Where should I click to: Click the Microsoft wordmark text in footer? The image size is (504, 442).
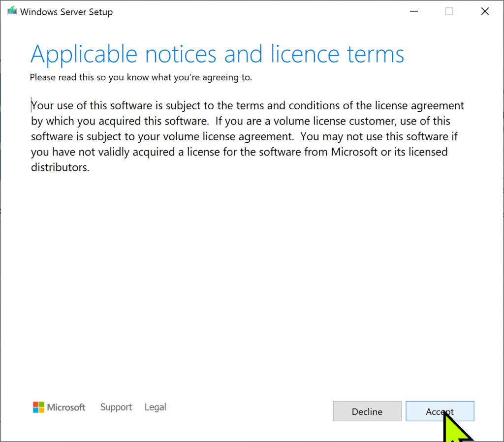click(66, 407)
